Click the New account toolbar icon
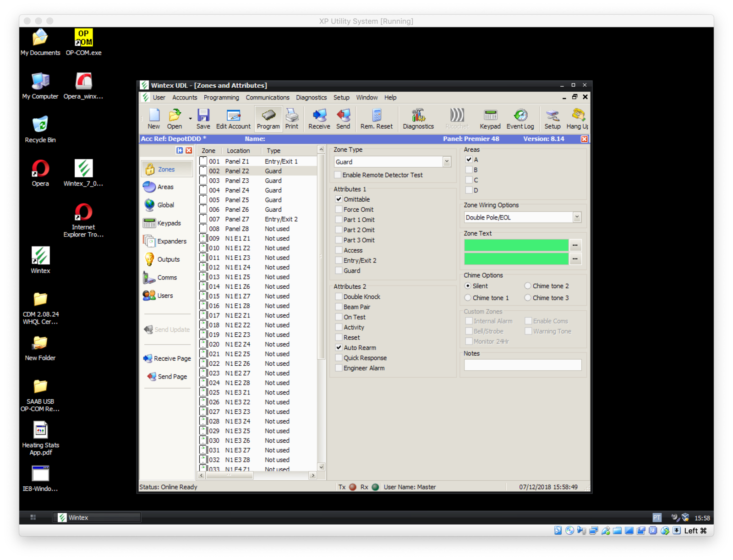The height and width of the screenshot is (560, 733). pyautogui.click(x=154, y=119)
